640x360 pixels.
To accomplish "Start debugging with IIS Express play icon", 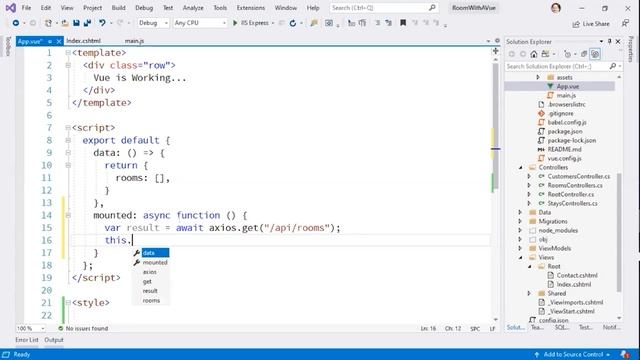I will tap(235, 23).
